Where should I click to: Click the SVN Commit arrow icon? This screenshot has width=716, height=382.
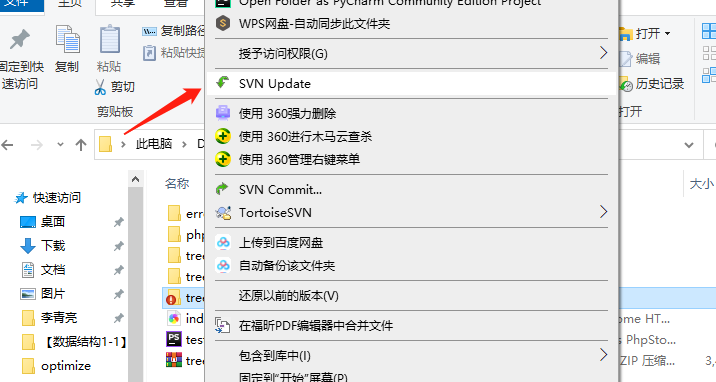coord(223,188)
